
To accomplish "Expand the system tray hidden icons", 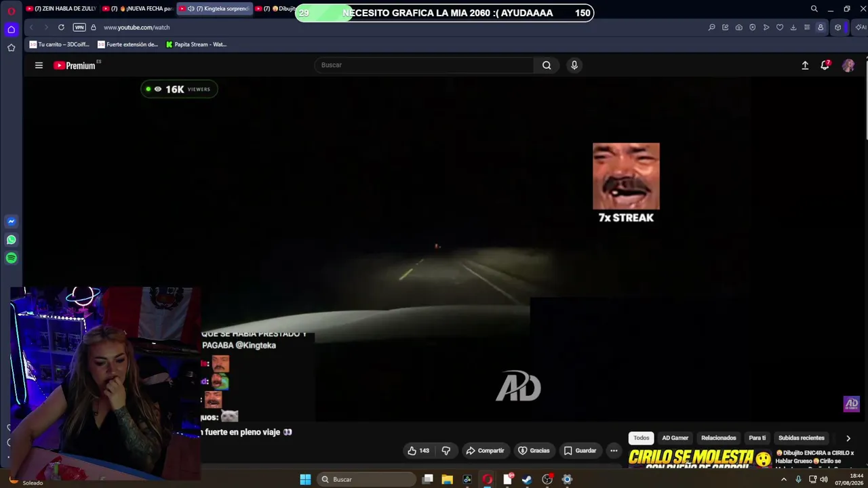I will pos(784,479).
